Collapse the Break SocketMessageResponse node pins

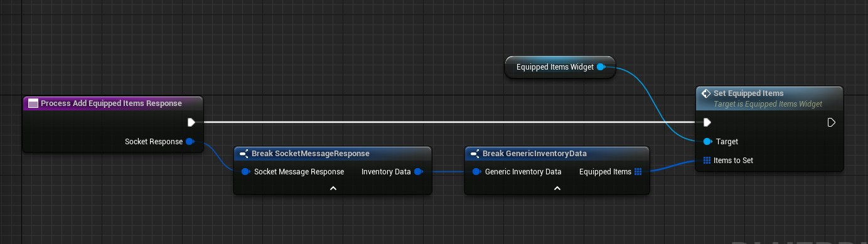point(333,188)
